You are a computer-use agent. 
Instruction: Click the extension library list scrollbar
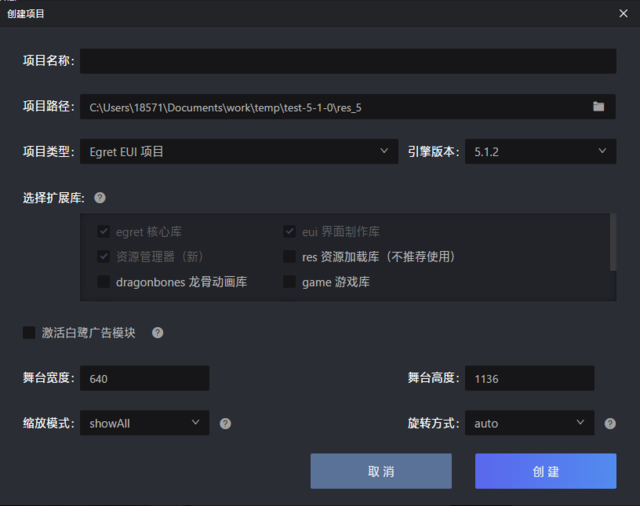click(613, 242)
